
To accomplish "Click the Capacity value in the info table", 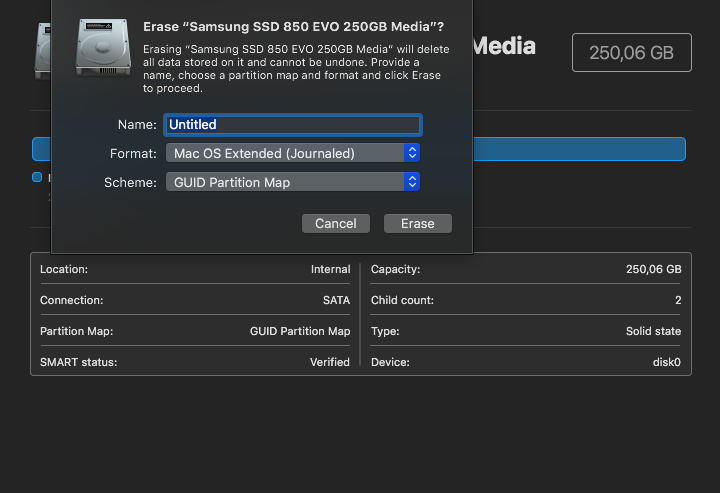I will [653, 269].
